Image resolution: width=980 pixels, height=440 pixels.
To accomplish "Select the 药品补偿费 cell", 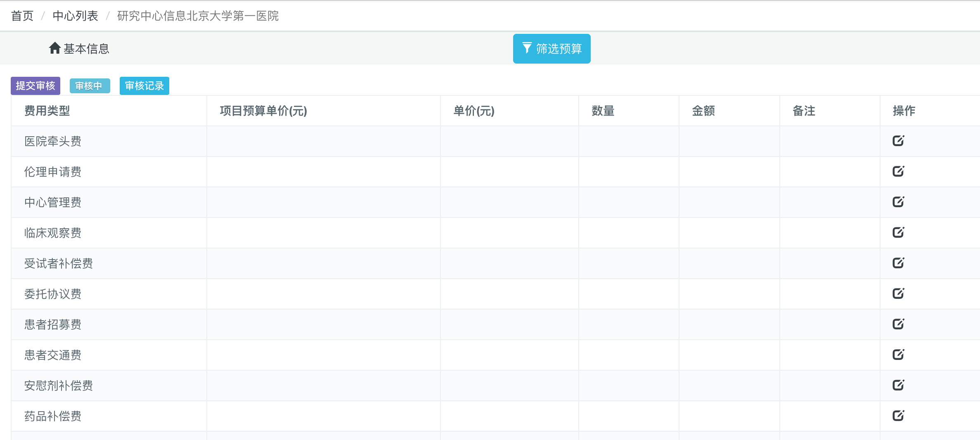I will coord(109,416).
